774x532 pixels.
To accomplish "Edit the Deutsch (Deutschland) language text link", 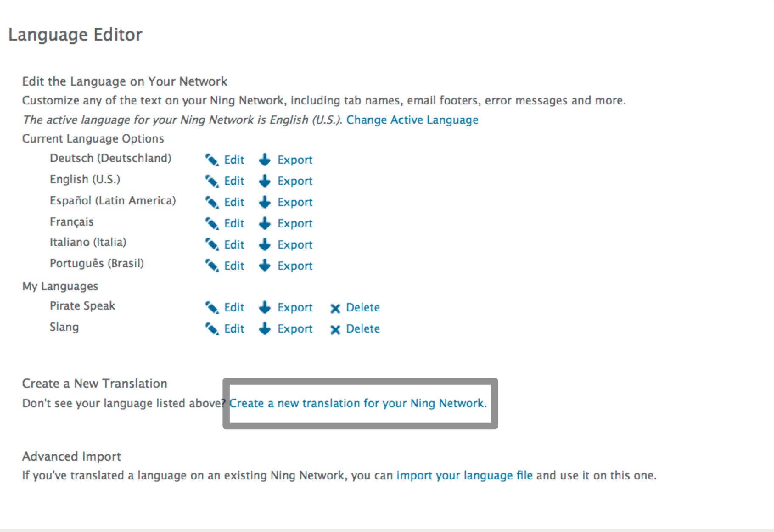I will pyautogui.click(x=234, y=160).
